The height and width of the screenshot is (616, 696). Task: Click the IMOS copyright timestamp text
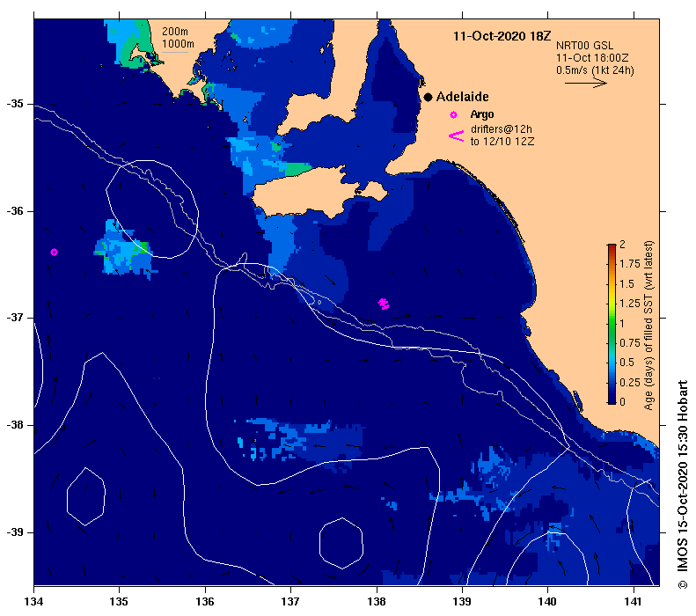tap(682, 485)
